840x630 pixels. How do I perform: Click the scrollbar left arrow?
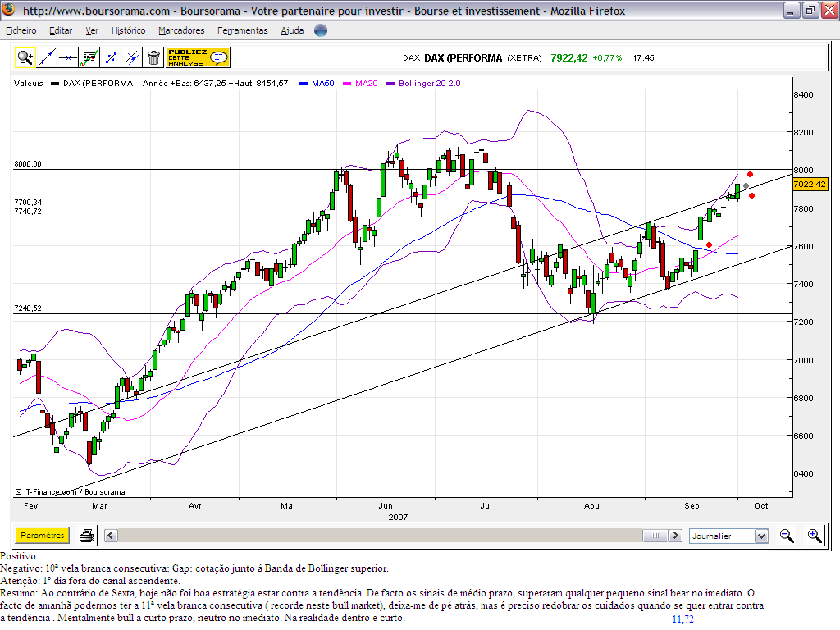pyautogui.click(x=111, y=536)
